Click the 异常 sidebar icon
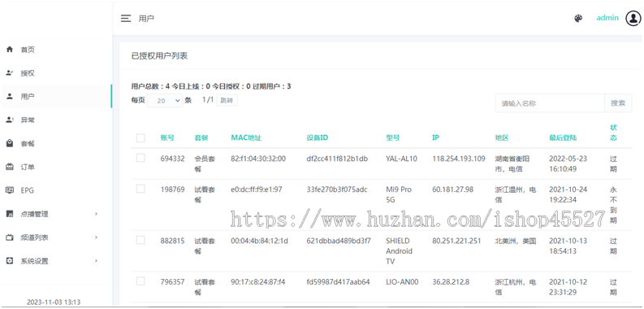 point(10,120)
